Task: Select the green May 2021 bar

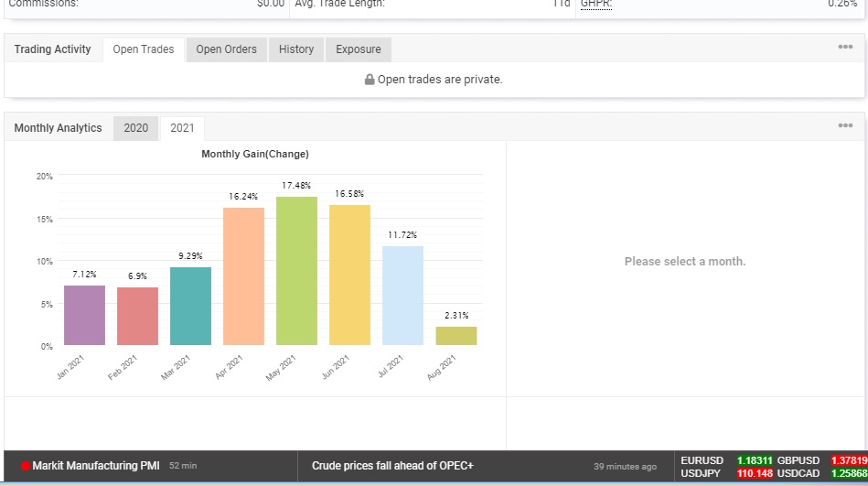Action: point(296,271)
